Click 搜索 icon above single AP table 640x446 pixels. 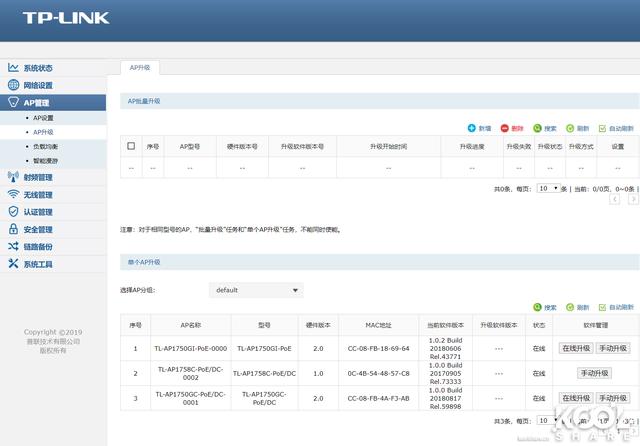(537, 307)
